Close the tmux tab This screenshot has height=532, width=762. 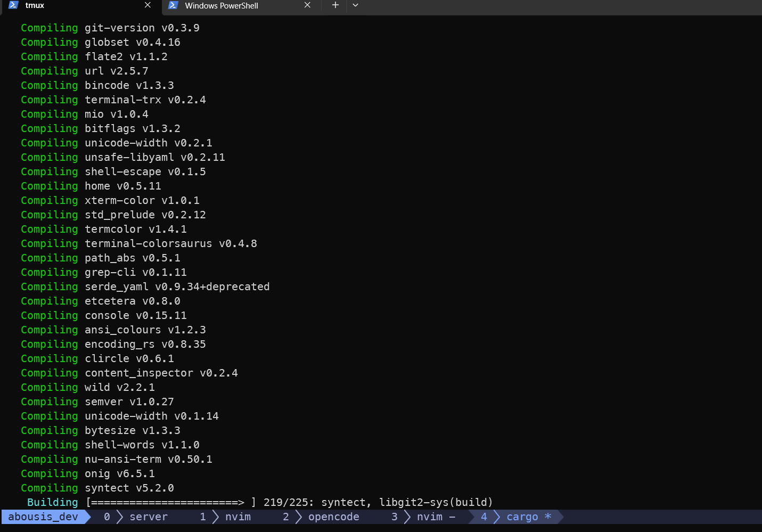click(x=148, y=5)
